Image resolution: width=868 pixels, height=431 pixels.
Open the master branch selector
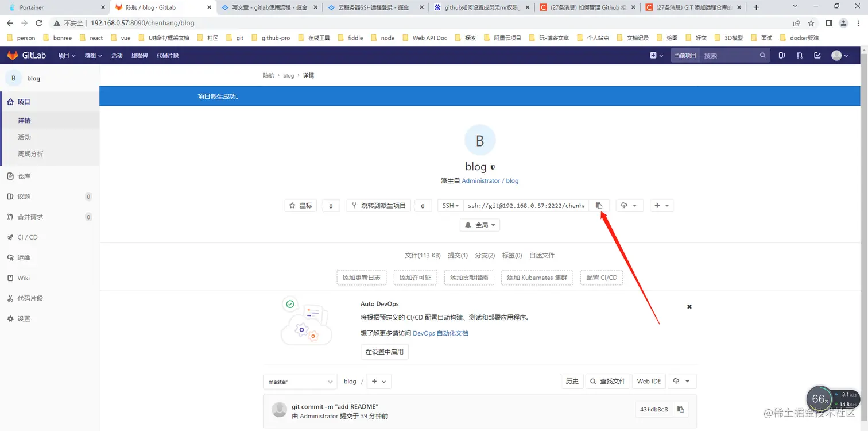[300, 382]
